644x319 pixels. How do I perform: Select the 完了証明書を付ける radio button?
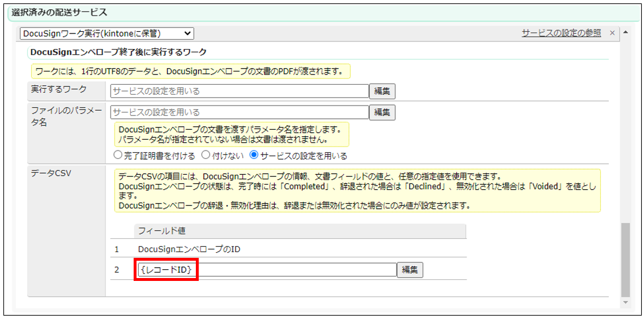point(118,155)
